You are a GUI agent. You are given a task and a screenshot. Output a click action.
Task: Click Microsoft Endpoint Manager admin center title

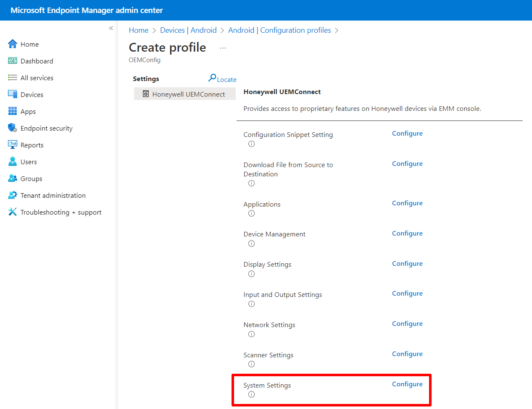pyautogui.click(x=87, y=10)
